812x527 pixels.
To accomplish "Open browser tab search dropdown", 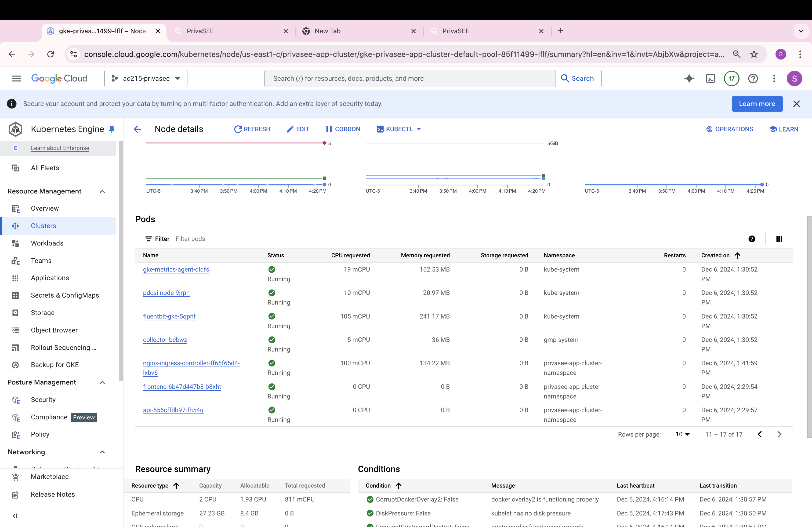I will (801, 31).
